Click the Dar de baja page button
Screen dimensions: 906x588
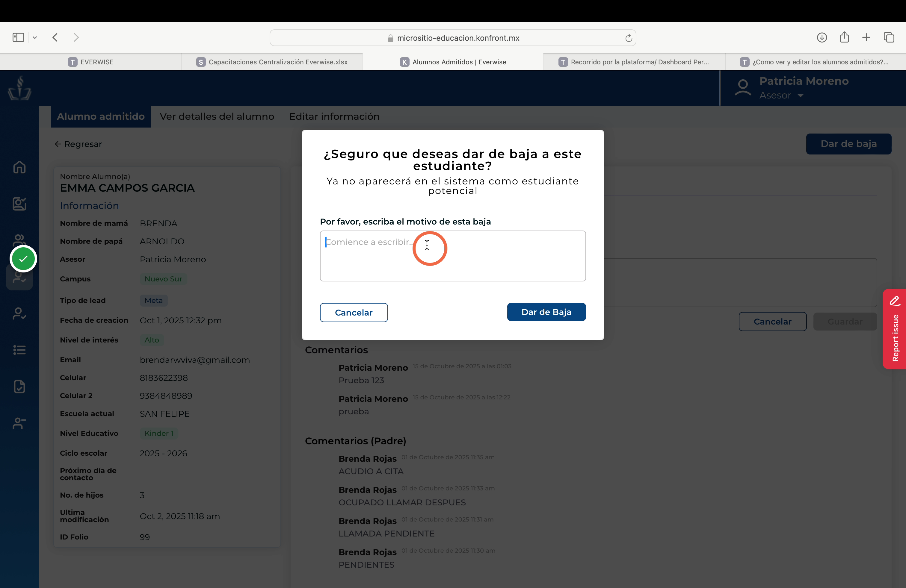coord(848,144)
